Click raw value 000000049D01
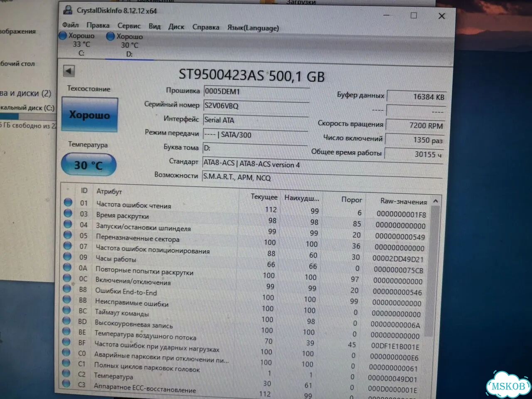 tap(392, 379)
